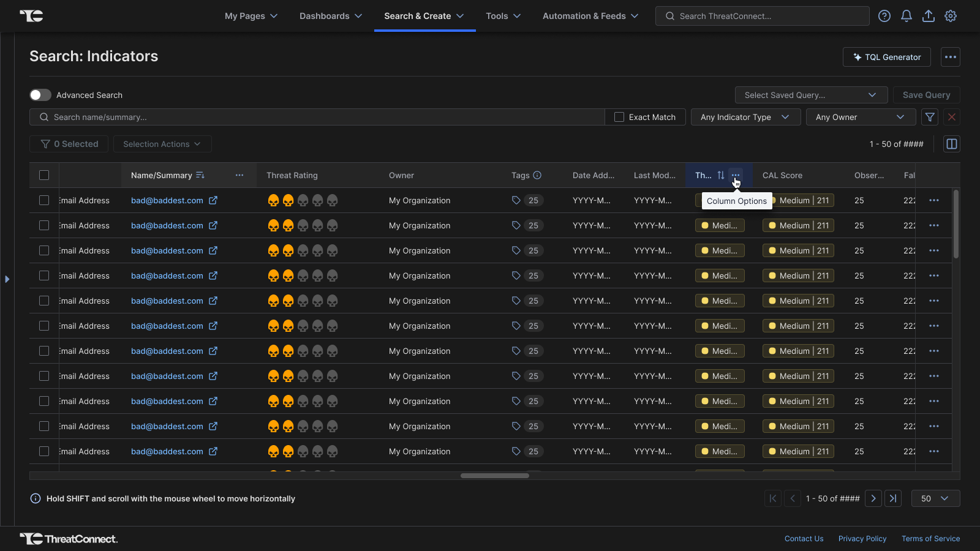Open the settings gear icon

[x=950, y=16]
